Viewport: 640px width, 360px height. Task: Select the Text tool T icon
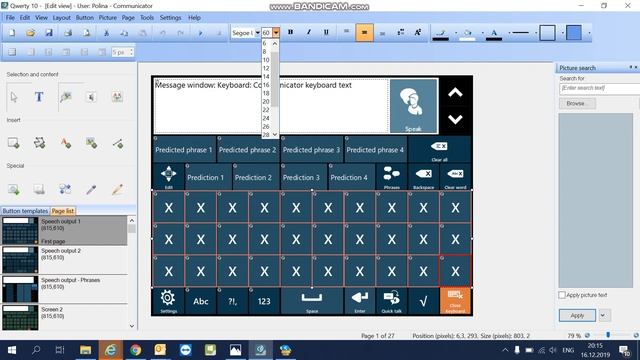tap(39, 97)
